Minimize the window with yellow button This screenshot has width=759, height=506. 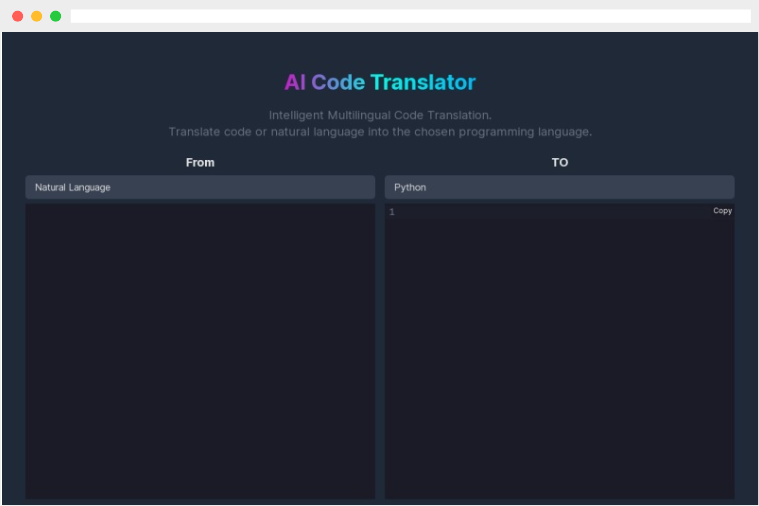[36, 16]
